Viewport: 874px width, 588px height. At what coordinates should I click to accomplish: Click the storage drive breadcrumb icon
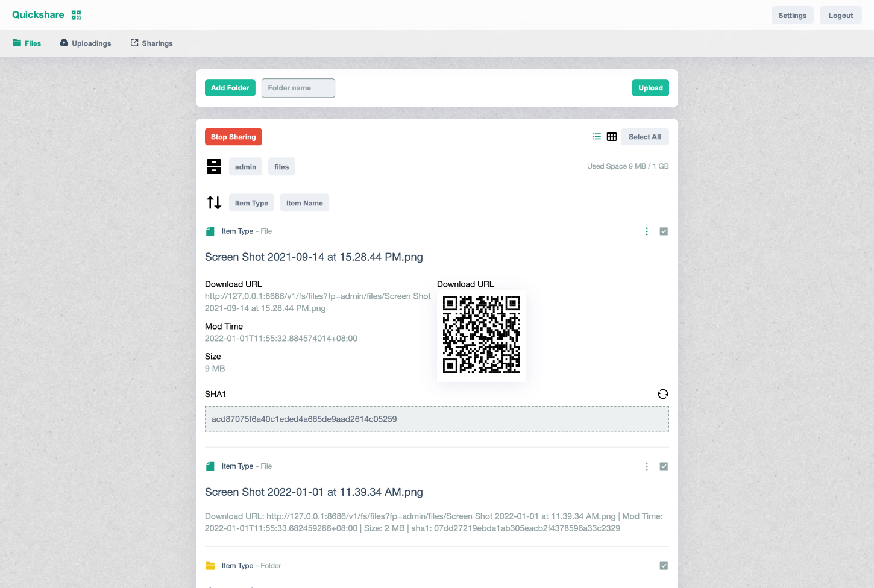pos(214,167)
